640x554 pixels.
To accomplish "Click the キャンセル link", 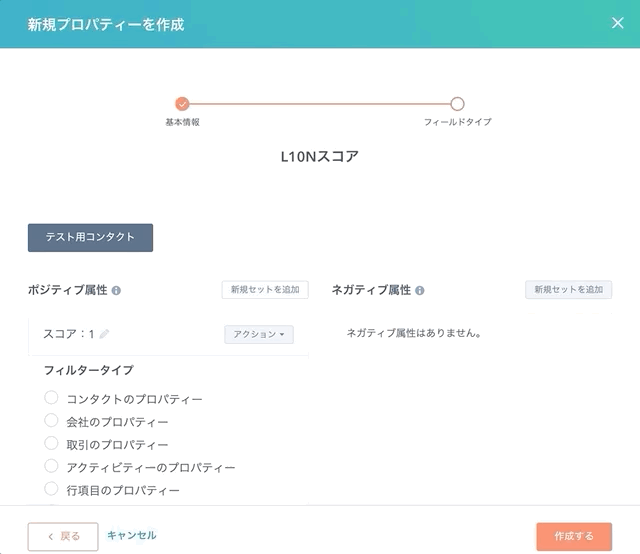I will (x=131, y=535).
